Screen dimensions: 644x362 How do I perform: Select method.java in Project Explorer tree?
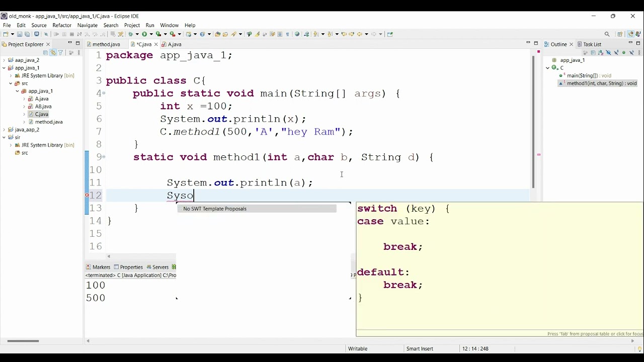(x=49, y=122)
